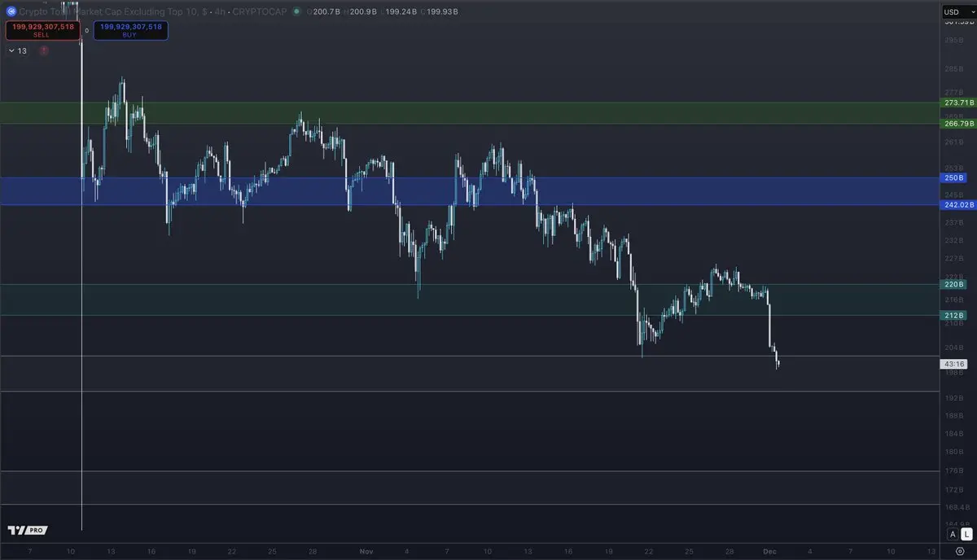Viewport: 977px width, 560px height.
Task: Click the Nov label on time axis
Action: click(x=367, y=551)
